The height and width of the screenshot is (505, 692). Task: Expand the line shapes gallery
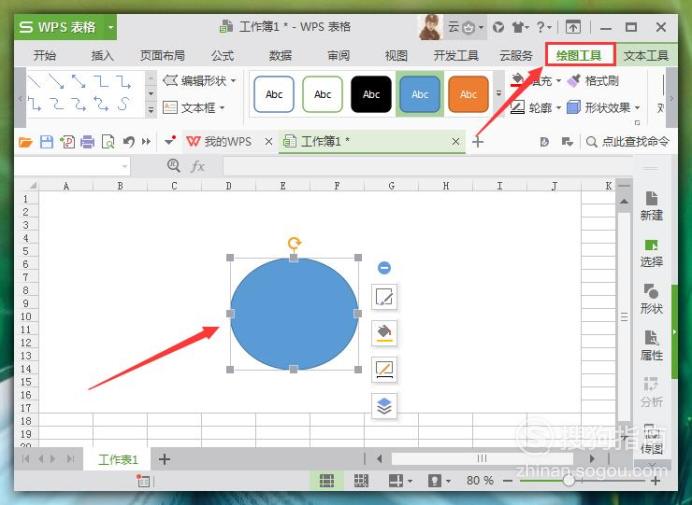click(x=151, y=109)
